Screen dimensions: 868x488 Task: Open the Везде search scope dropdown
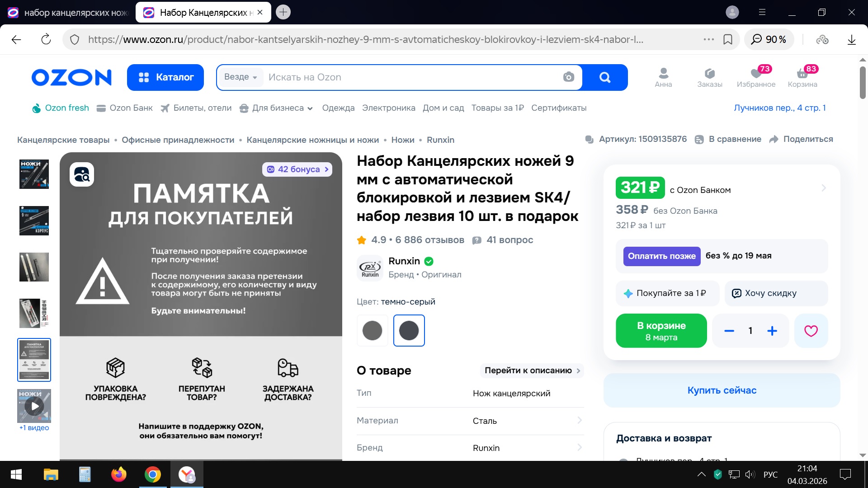pyautogui.click(x=241, y=77)
